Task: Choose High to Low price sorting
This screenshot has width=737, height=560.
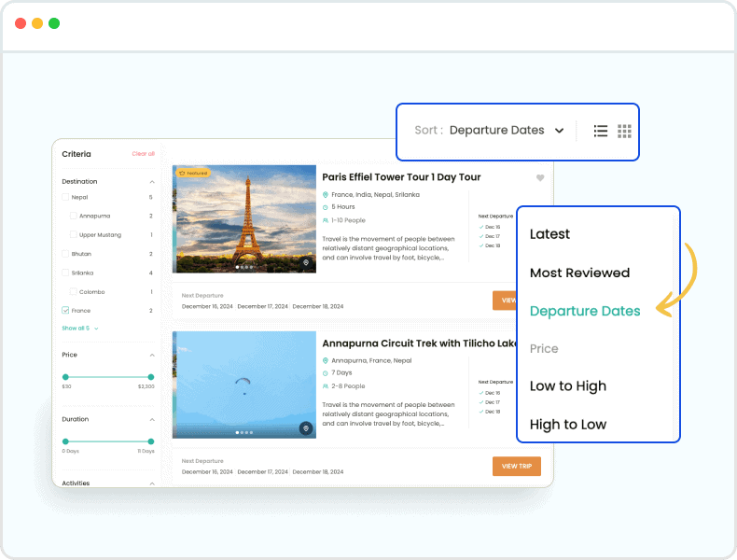Action: [x=568, y=425]
